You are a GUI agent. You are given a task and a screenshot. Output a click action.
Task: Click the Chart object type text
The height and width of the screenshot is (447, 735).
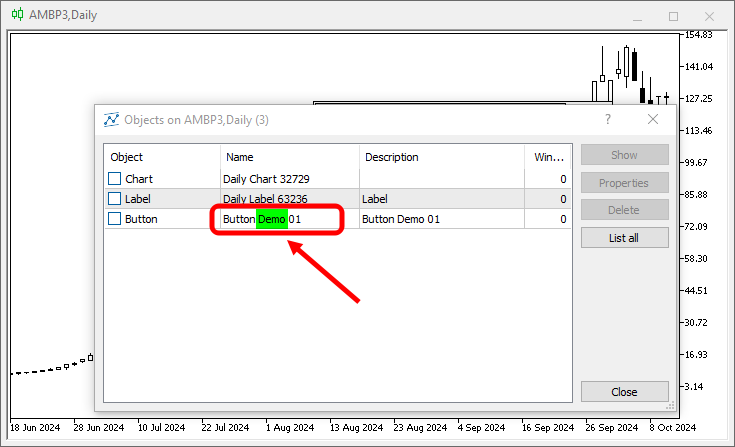pos(139,179)
